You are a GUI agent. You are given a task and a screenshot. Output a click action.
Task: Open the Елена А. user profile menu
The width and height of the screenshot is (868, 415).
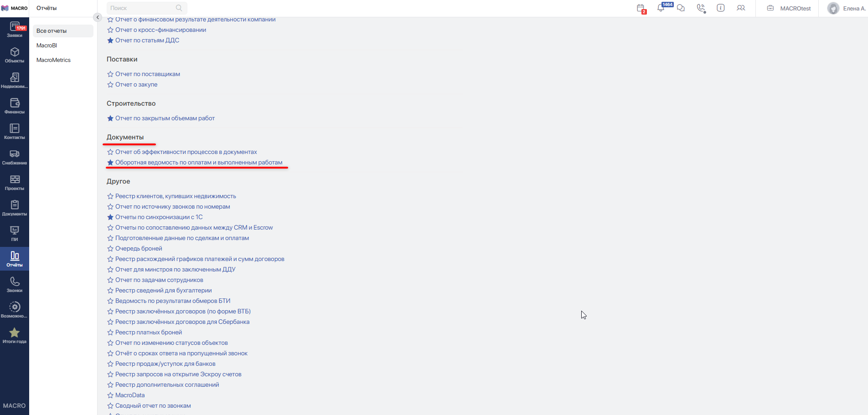847,8
